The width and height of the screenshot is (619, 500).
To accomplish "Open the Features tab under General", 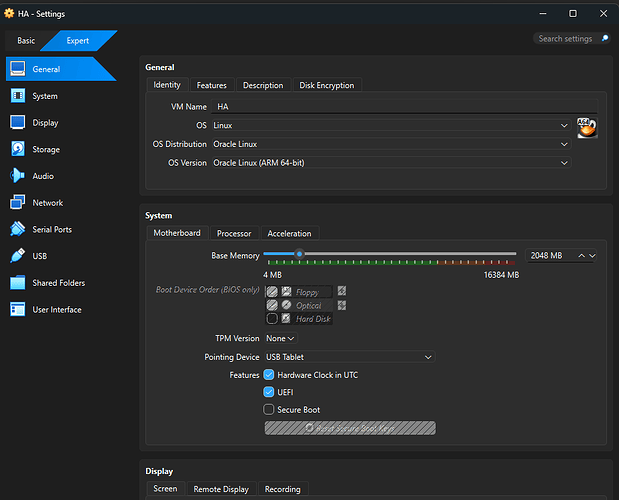I will [212, 85].
